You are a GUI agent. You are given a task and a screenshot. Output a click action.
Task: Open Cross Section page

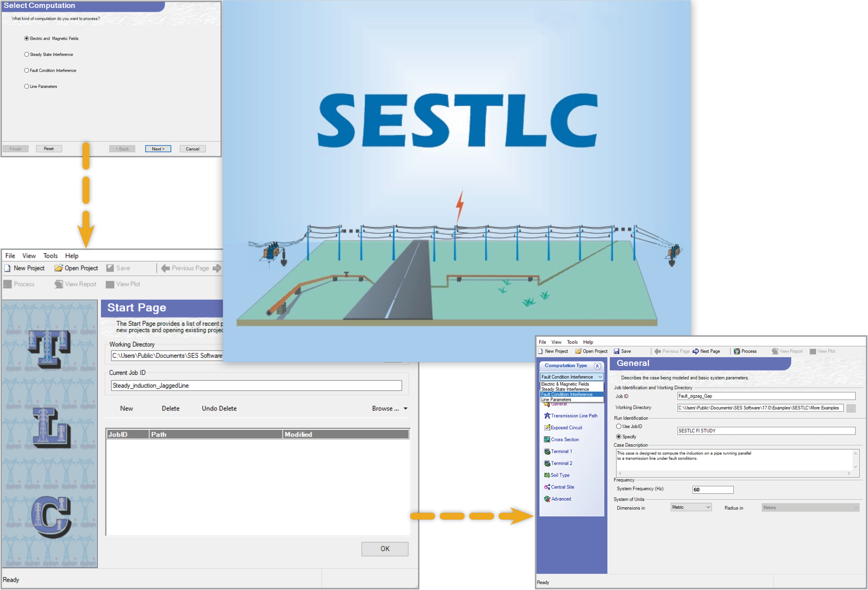(x=562, y=440)
